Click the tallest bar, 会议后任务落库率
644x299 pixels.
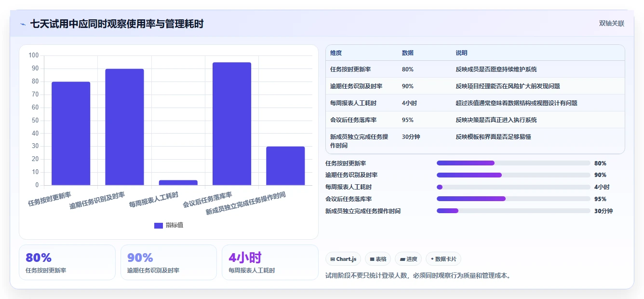(232, 123)
